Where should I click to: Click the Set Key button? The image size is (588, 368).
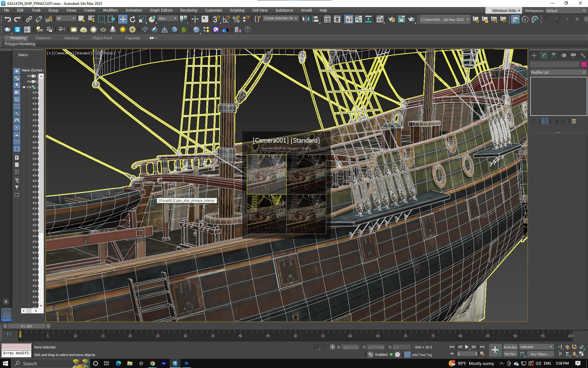pyautogui.click(x=510, y=354)
